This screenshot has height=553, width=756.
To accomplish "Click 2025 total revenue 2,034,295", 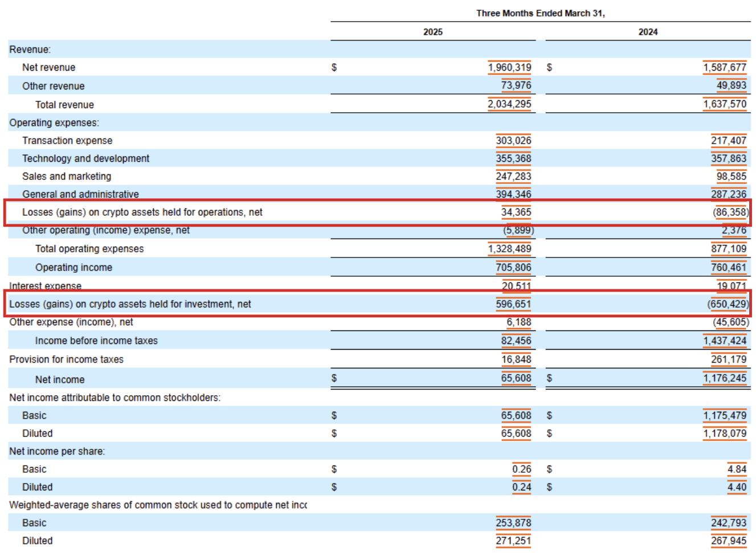I will point(509,104).
